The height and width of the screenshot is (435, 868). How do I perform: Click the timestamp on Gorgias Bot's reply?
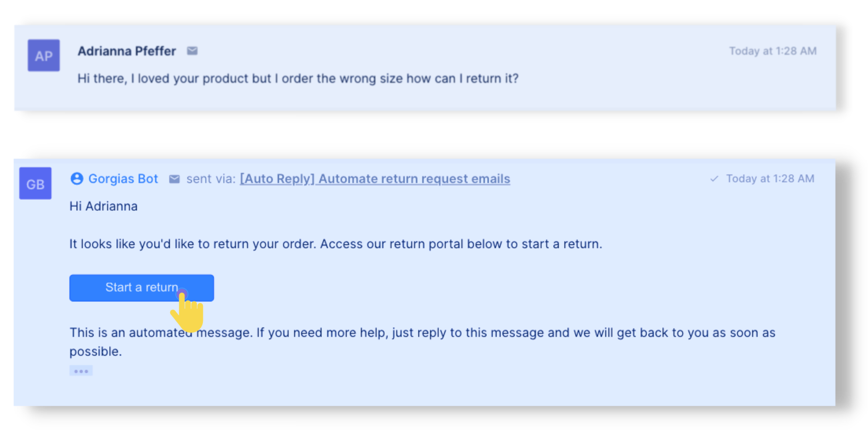(770, 178)
